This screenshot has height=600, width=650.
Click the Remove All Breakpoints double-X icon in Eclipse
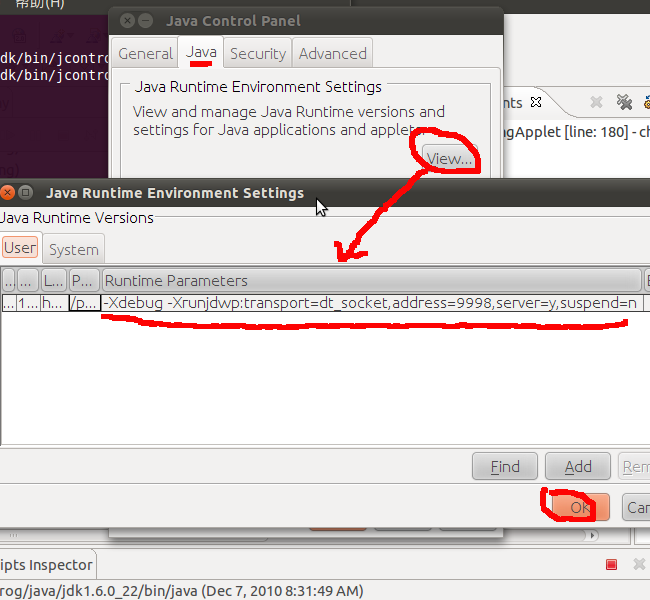(624, 102)
